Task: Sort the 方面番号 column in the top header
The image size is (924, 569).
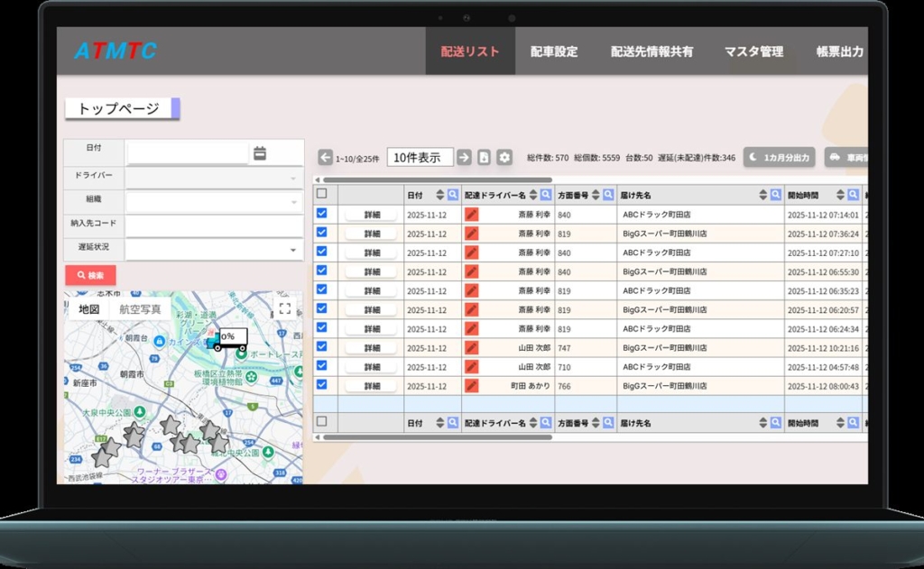Action: click(x=596, y=195)
